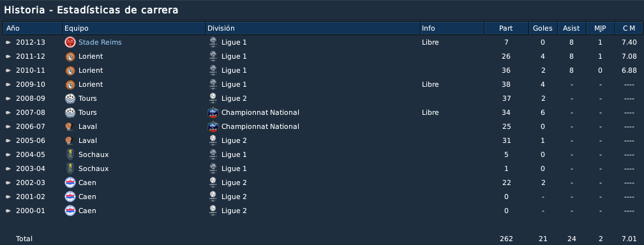Click the Laval club badge for 2006-07

(70, 126)
